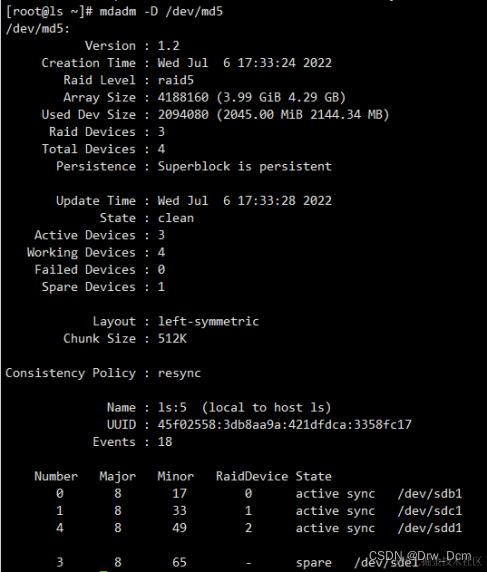Select the /dev/sdc1 device path
Screen dimensions: 487x572
coord(430,511)
